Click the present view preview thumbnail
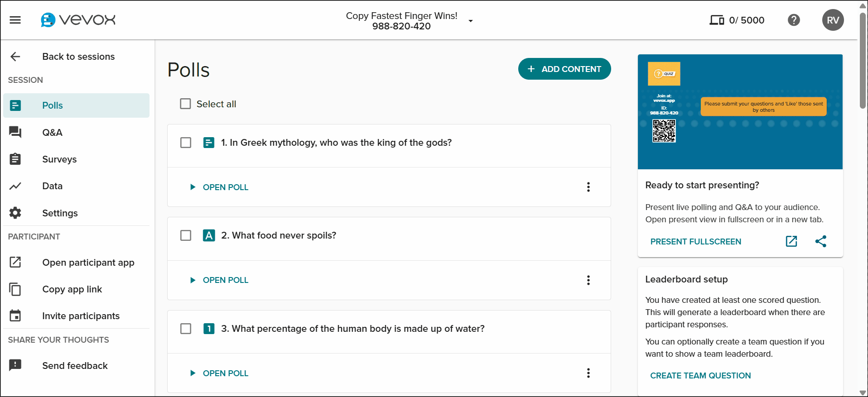This screenshot has width=868, height=397. [x=740, y=112]
